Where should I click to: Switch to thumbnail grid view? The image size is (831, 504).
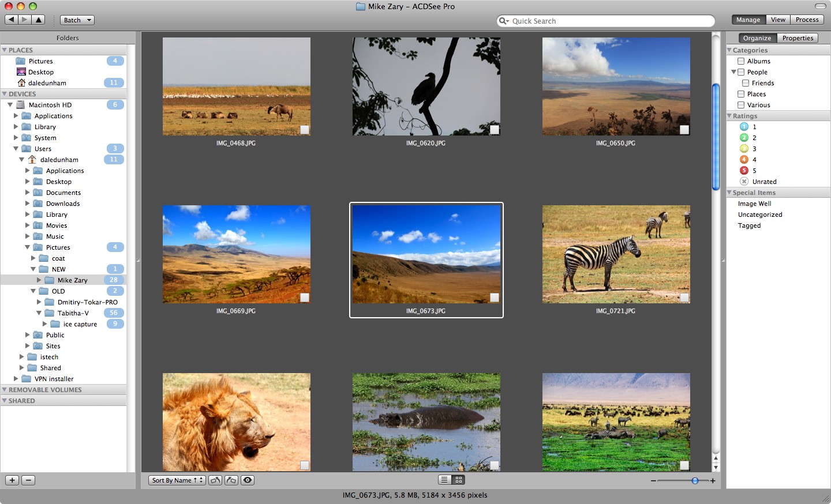click(459, 480)
